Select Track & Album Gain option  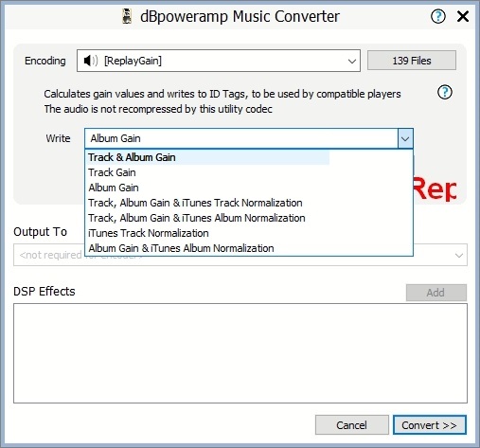click(x=249, y=157)
